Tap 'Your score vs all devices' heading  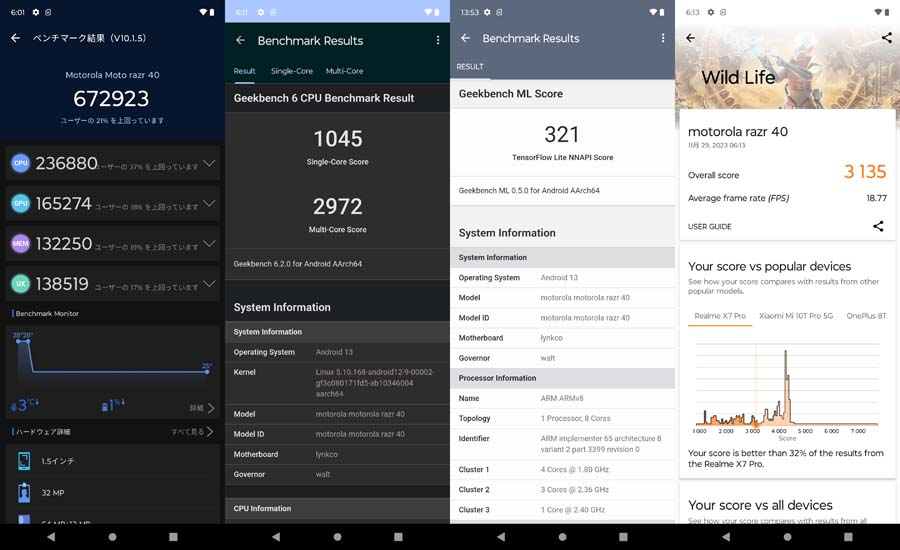coord(760,505)
